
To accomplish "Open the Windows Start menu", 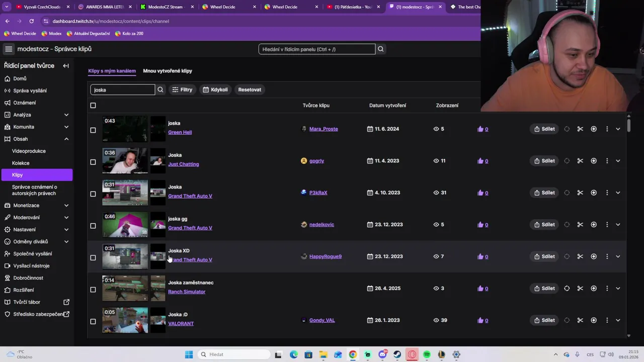I will point(189,354).
